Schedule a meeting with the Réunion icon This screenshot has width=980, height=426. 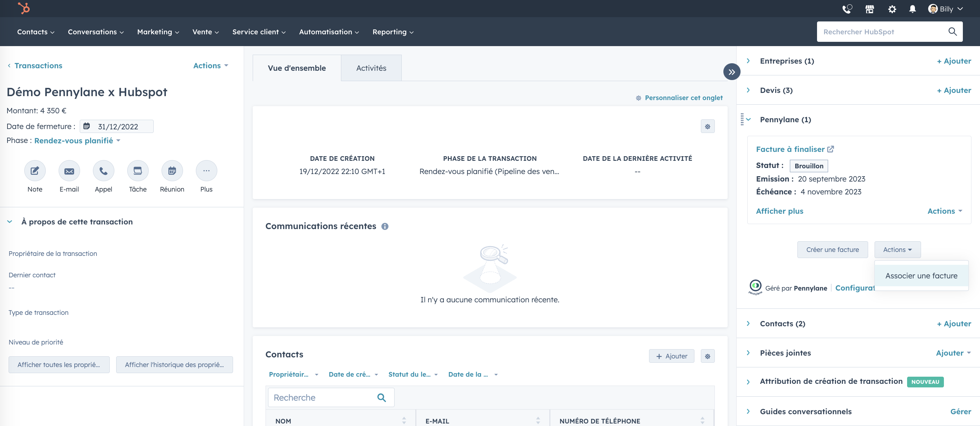point(172,171)
